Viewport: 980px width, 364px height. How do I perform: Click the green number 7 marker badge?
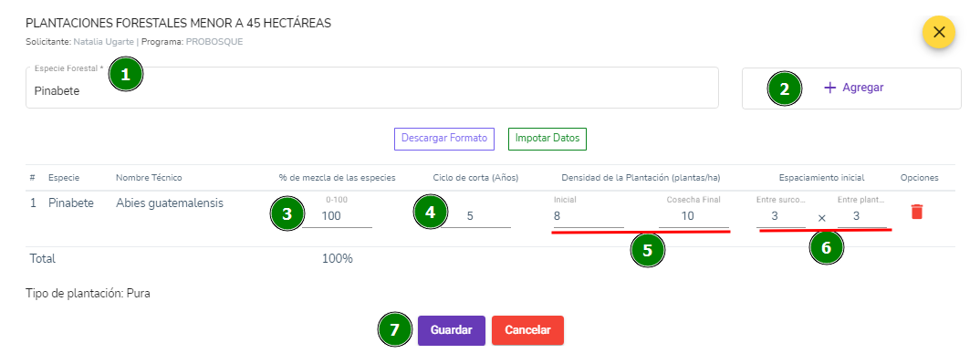tap(394, 329)
